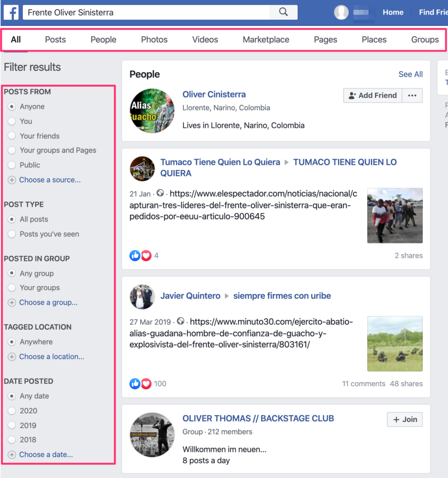Screen dimensions: 448x478
Task: Select Your groups under Posted in Group
Action: tap(12, 288)
